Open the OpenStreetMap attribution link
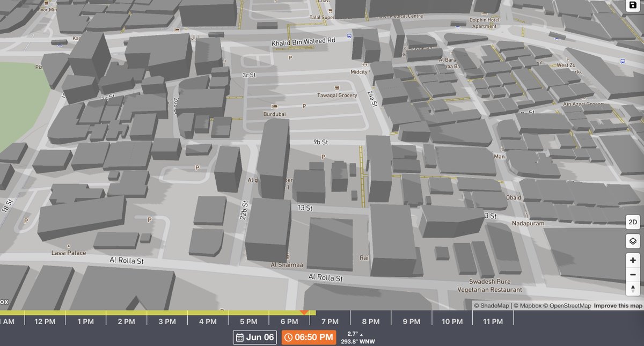Image resolution: width=644 pixels, height=346 pixels. (569, 305)
